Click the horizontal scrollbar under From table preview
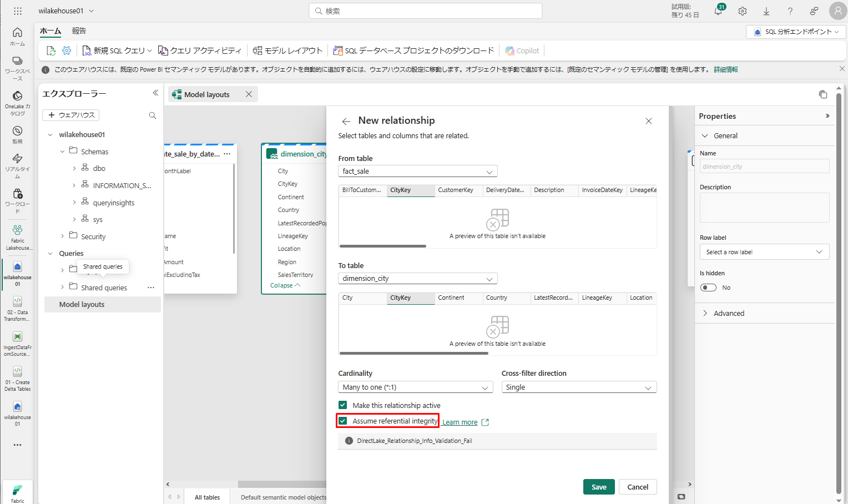The height and width of the screenshot is (504, 848). [383, 246]
